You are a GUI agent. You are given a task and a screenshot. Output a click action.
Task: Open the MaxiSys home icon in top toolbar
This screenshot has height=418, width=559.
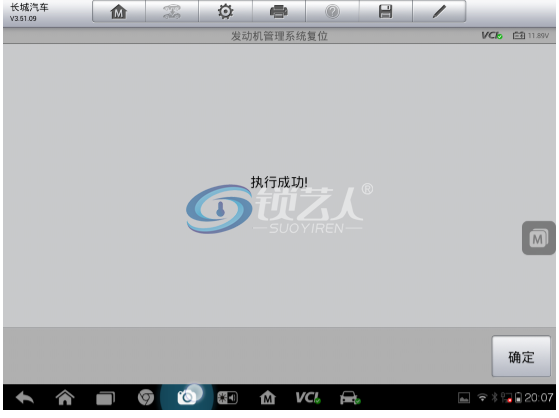pyautogui.click(x=119, y=12)
